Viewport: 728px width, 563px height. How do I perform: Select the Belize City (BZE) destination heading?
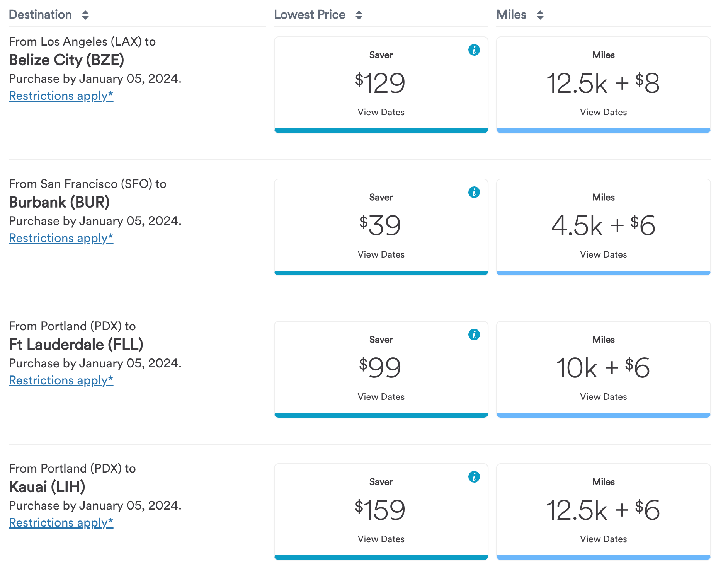(66, 60)
